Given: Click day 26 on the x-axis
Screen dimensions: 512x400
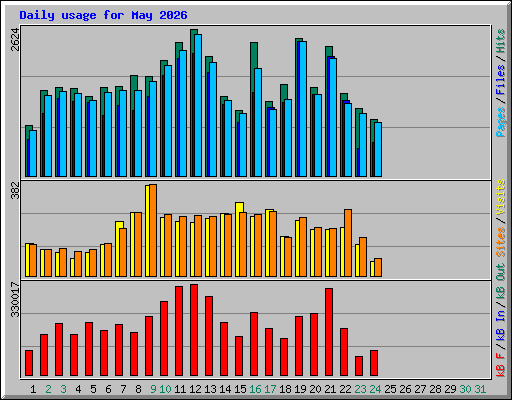Looking at the screenshot, I should point(405,389).
